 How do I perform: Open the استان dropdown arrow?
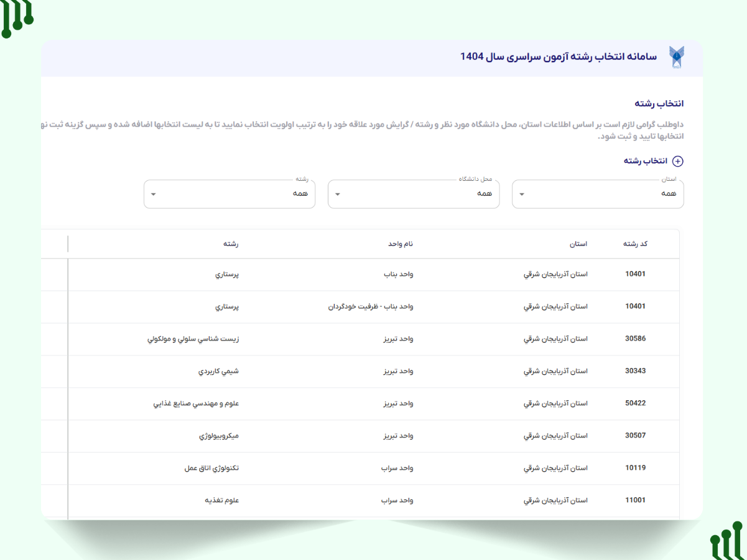tap(522, 194)
